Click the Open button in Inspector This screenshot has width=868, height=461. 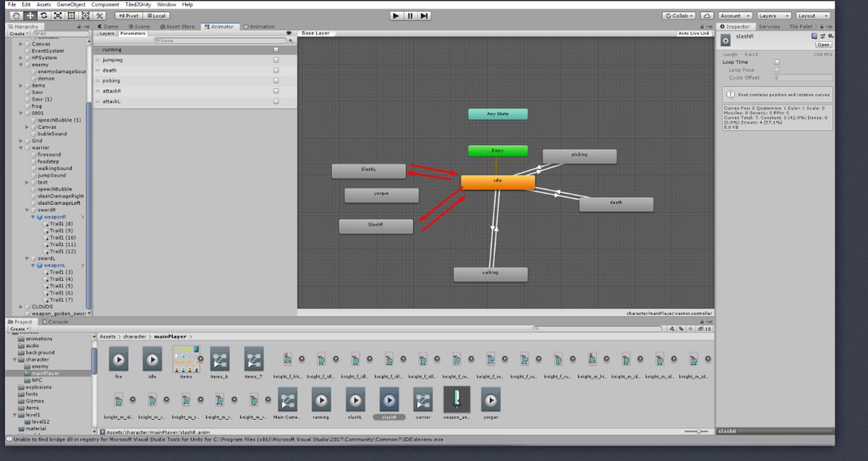pyautogui.click(x=824, y=44)
